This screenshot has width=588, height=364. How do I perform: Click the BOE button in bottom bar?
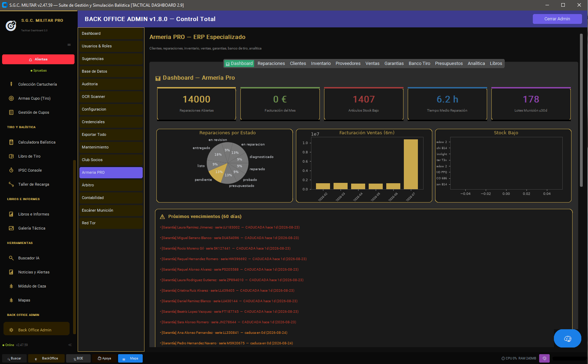(x=78, y=358)
